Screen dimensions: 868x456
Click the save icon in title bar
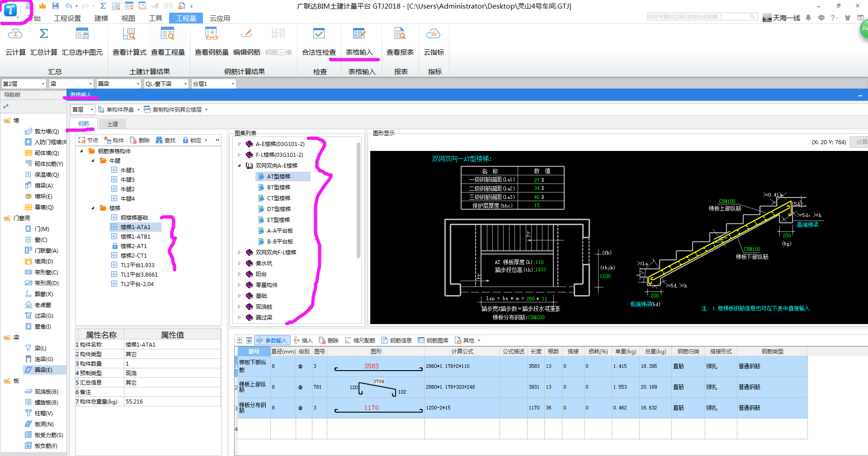coord(55,6)
